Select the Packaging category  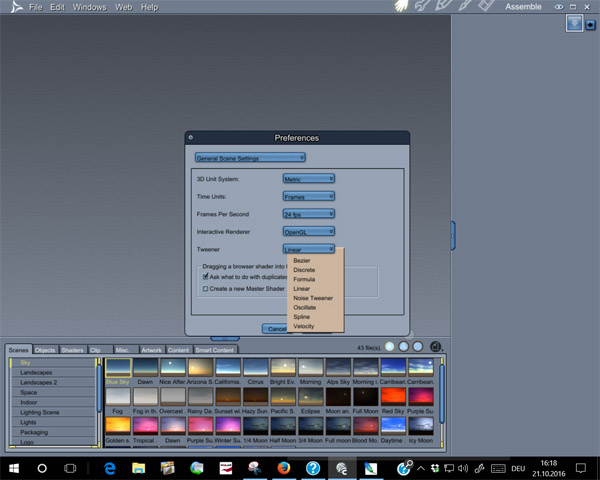coord(54,432)
